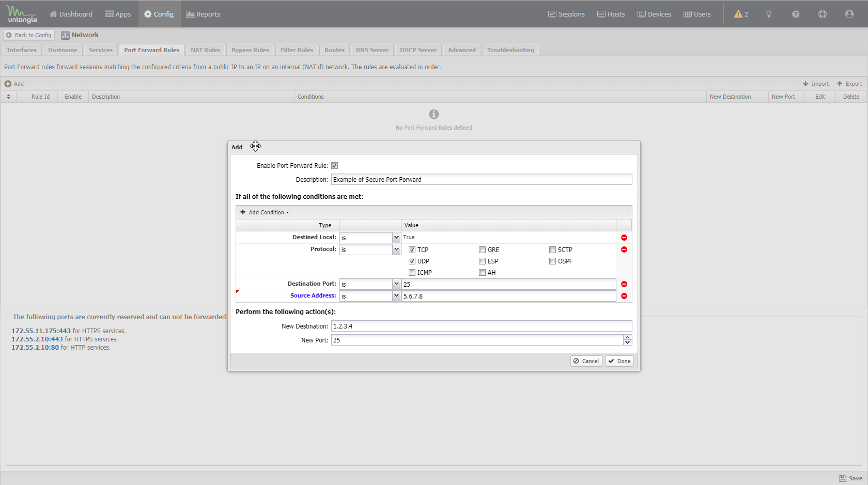This screenshot has width=868, height=485.
Task: Export the port forward rules
Action: [x=849, y=83]
